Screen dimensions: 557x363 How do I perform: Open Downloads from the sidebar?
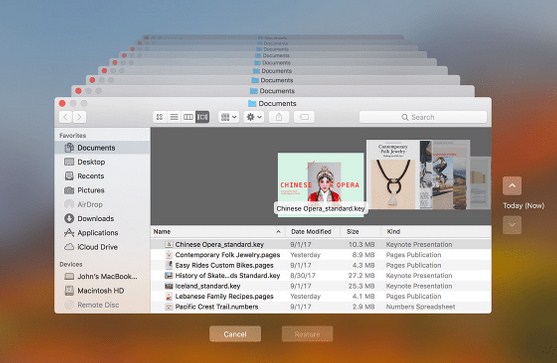pyautogui.click(x=102, y=219)
